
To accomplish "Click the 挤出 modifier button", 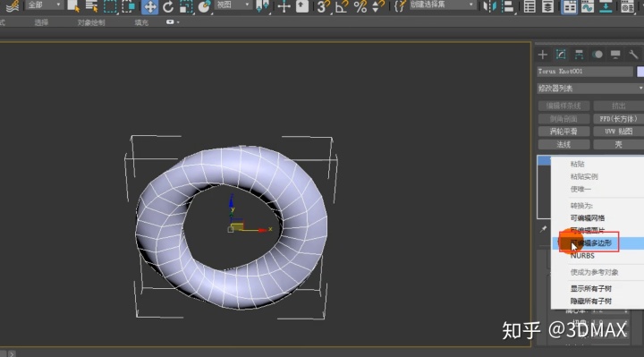I will tap(619, 106).
